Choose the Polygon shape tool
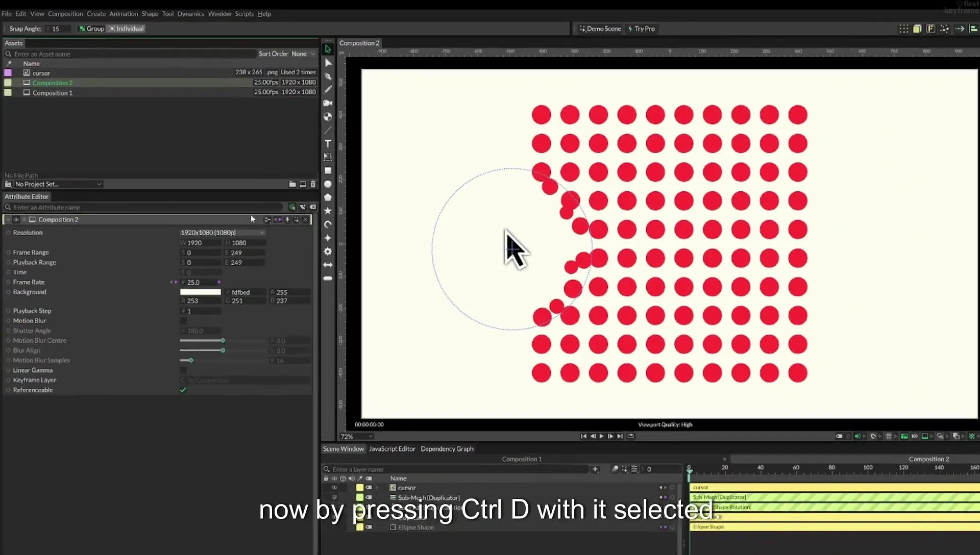This screenshot has width=980, height=555. pyautogui.click(x=328, y=197)
